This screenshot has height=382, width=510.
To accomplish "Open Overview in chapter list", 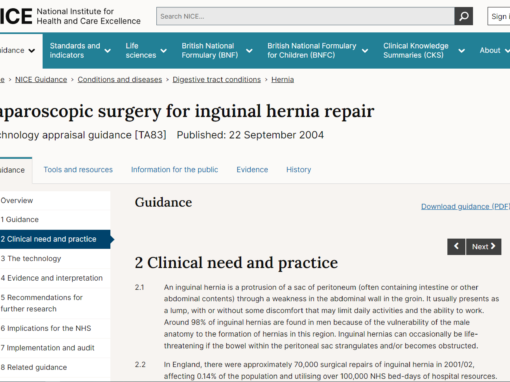I will coord(55,201).
